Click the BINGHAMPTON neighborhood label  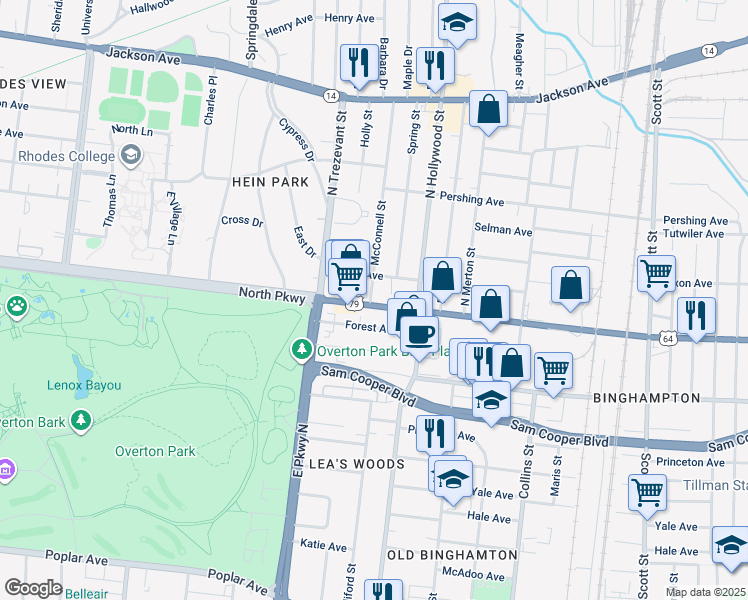(646, 398)
